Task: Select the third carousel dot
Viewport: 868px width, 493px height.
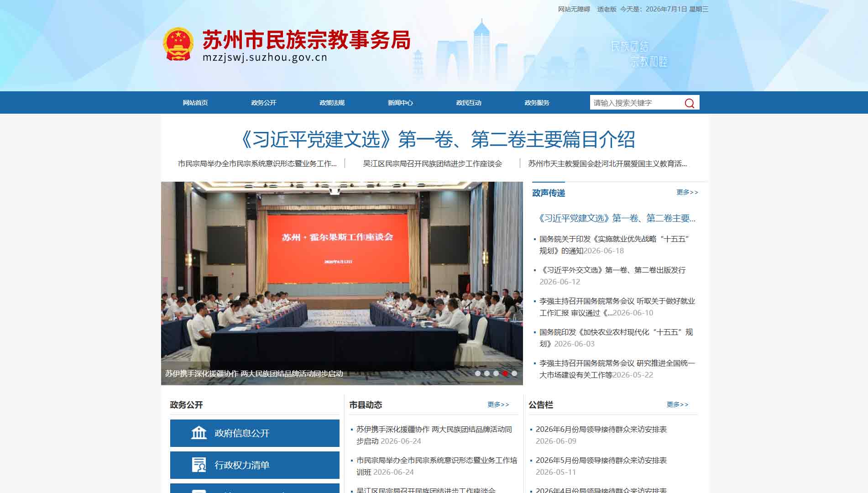Action: click(x=496, y=373)
